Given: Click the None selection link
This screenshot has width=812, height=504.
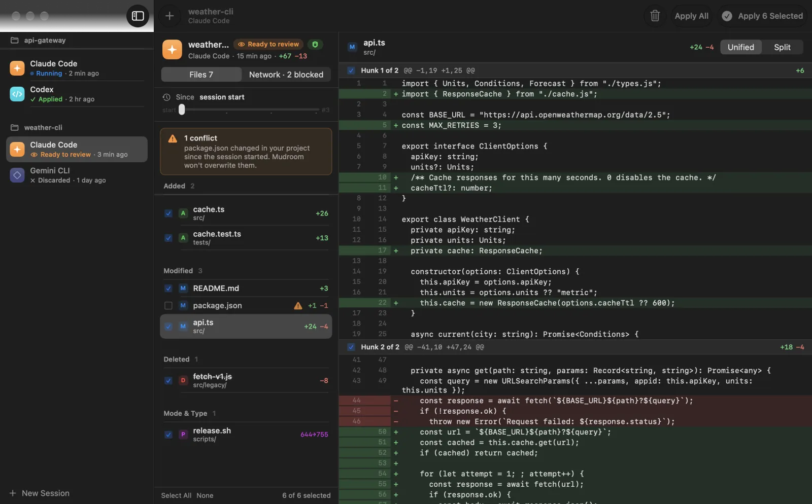Looking at the screenshot, I should [x=205, y=495].
